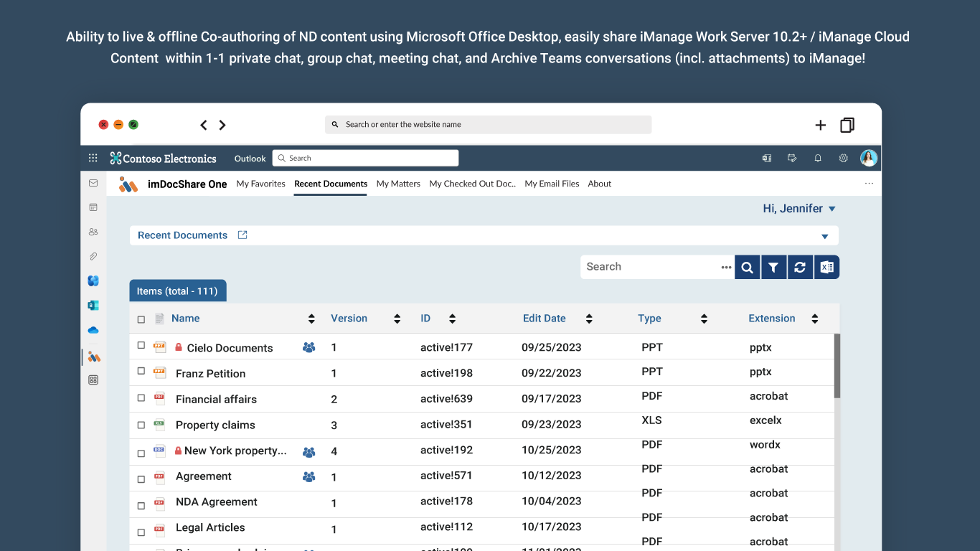This screenshot has height=551, width=980.
Task: Open the My Checked Out Doc.. tab
Action: (473, 184)
